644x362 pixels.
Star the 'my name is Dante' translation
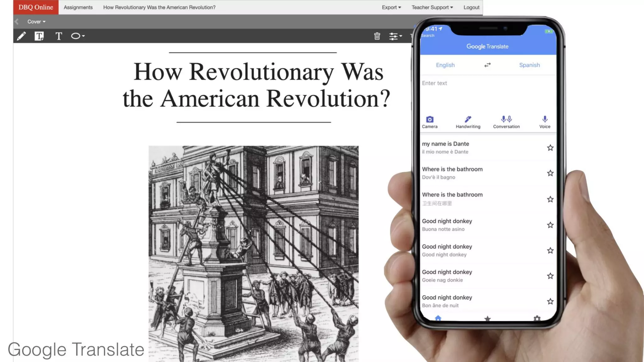[550, 148]
